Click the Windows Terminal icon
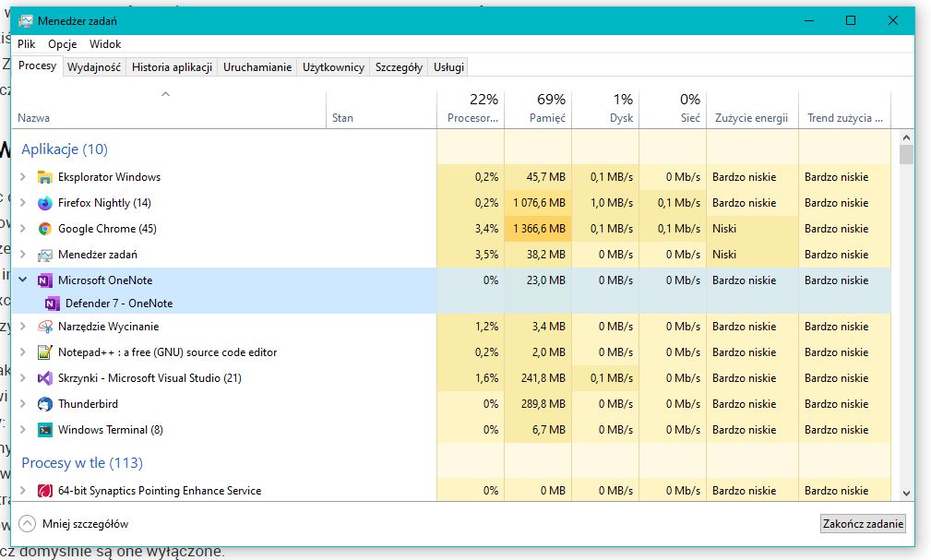The image size is (931, 560). pos(44,430)
